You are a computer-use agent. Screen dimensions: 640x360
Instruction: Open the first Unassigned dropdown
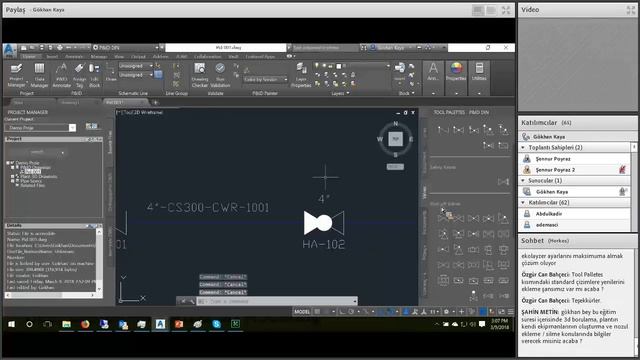click(136, 66)
